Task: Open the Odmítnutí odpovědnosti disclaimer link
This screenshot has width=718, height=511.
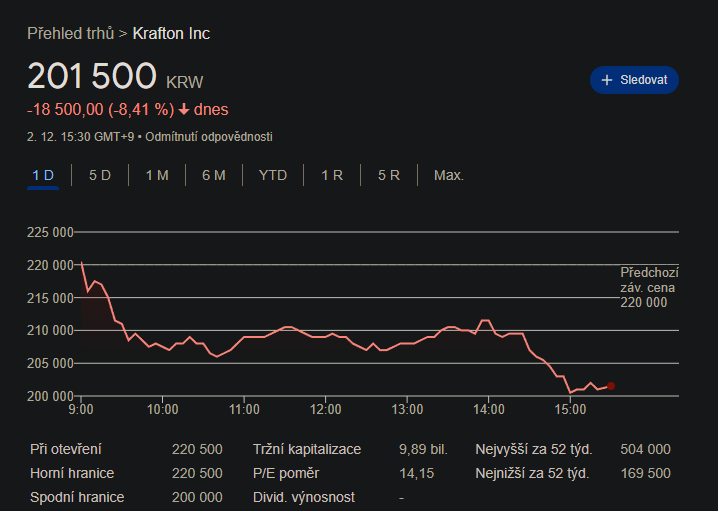Action: [x=208, y=136]
